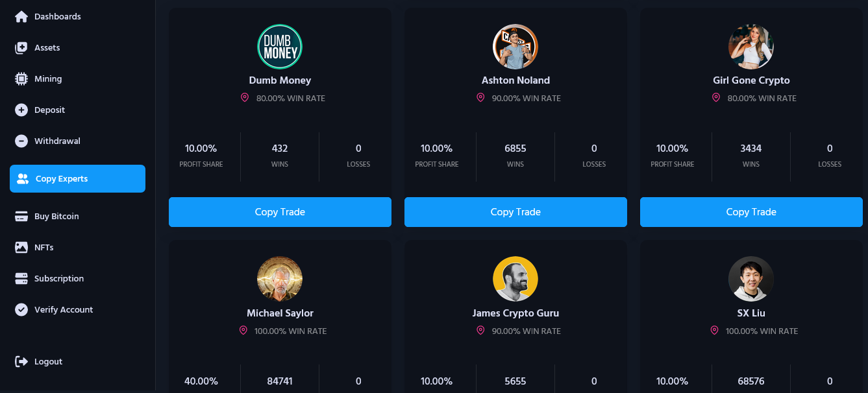
Task: Select the James Crypto Guru avatar
Action: (x=515, y=279)
